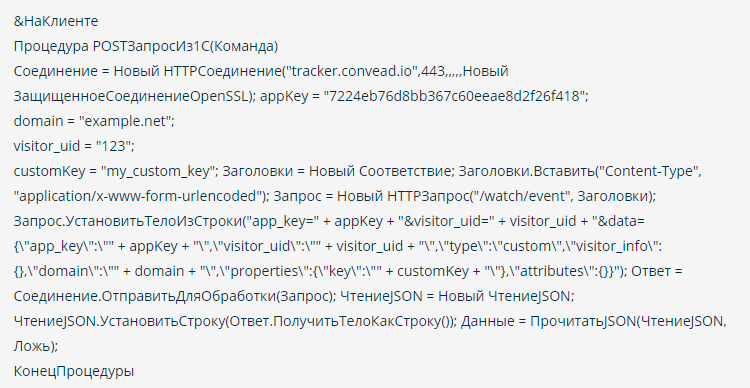Image resolution: width=750 pixels, height=388 pixels.
Task: Click the ПрочитатьJSON function call
Action: click(583, 321)
